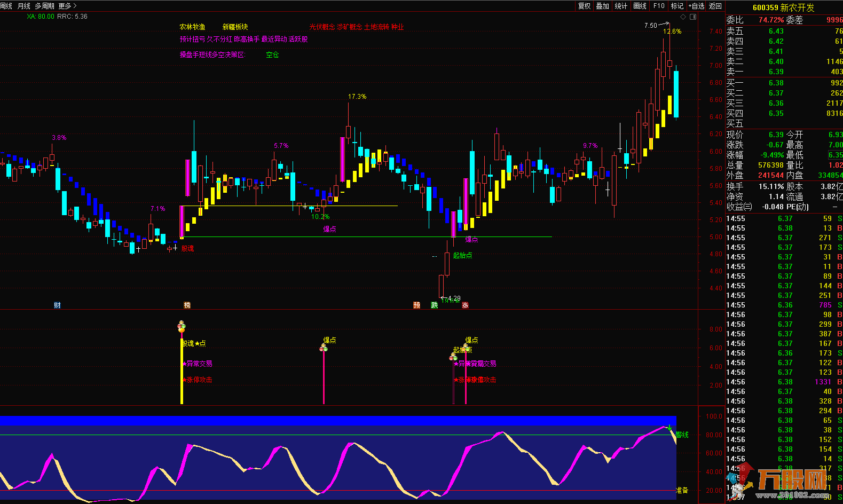
Task: Click the 新疆板块 sector label
Action: coord(235,27)
